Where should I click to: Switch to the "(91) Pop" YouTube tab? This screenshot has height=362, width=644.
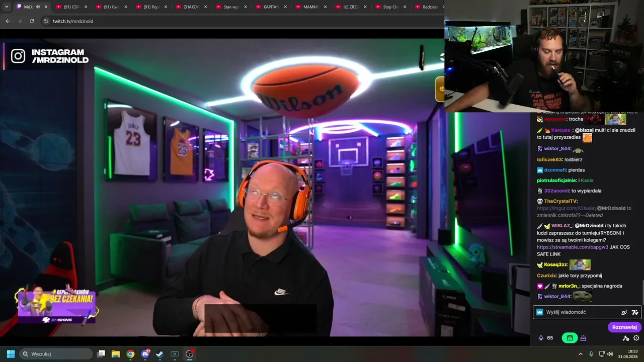pyautogui.click(x=151, y=7)
